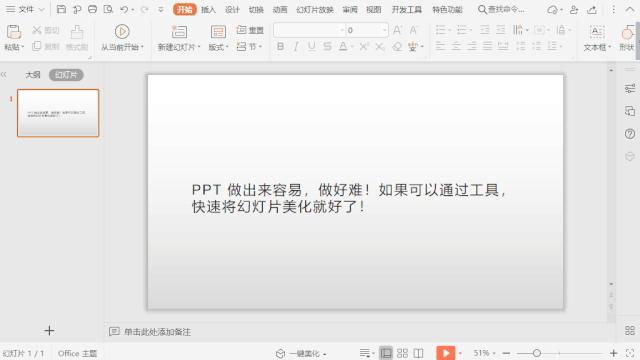
Task: Click 单击此处添加备注 notes area
Action: (157, 332)
